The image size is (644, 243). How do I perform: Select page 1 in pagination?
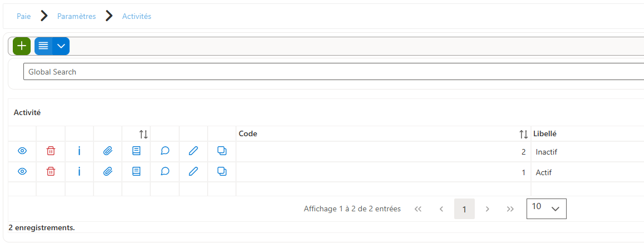tap(464, 209)
